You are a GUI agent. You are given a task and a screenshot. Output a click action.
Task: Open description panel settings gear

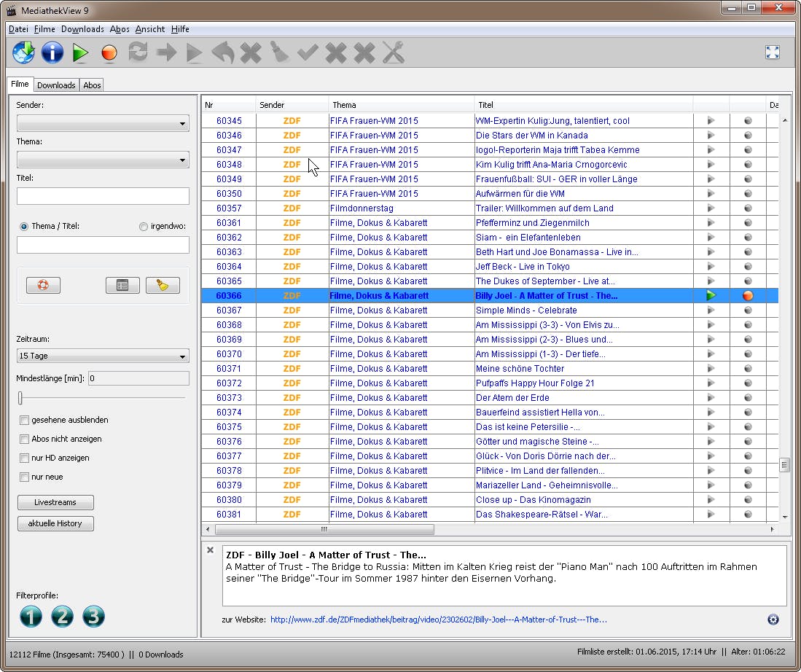click(773, 620)
